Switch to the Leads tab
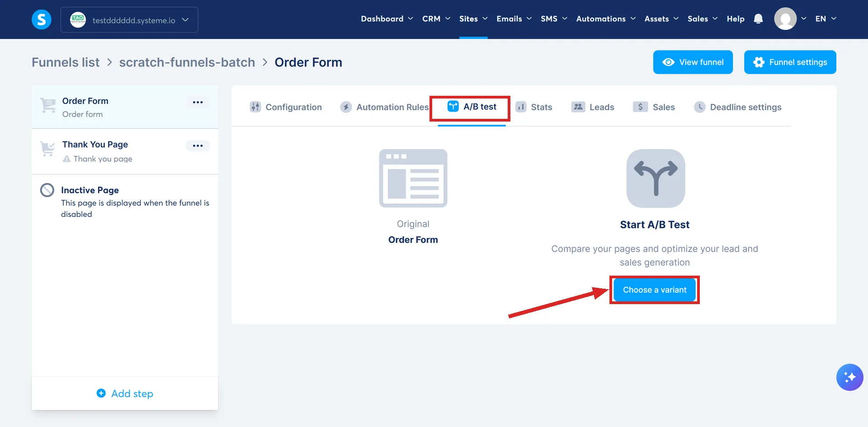 593,107
